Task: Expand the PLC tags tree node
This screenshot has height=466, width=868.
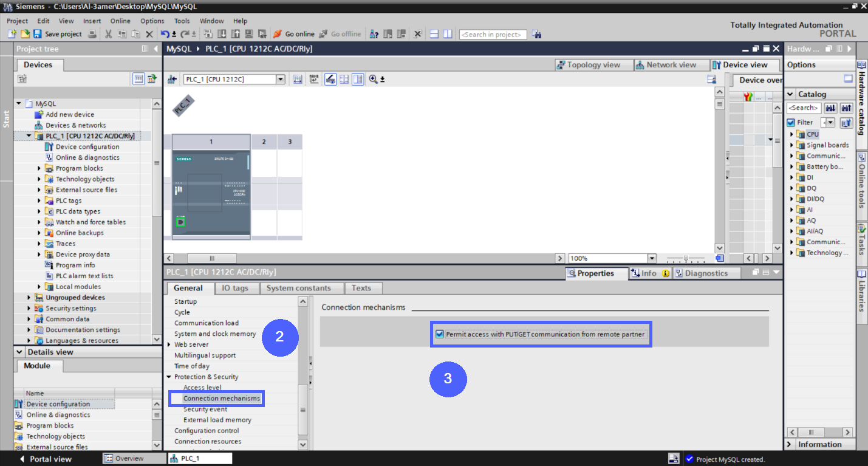Action: (x=39, y=200)
